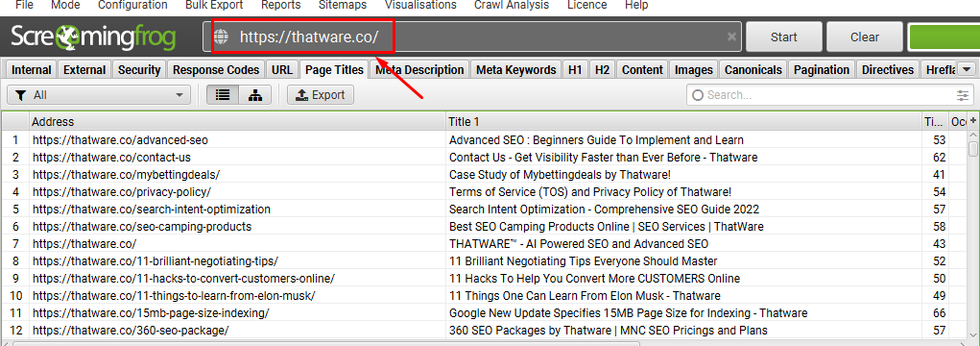The image size is (980, 346).
Task: Expand the hidden tabs overflow arrow
Action: pos(967,69)
